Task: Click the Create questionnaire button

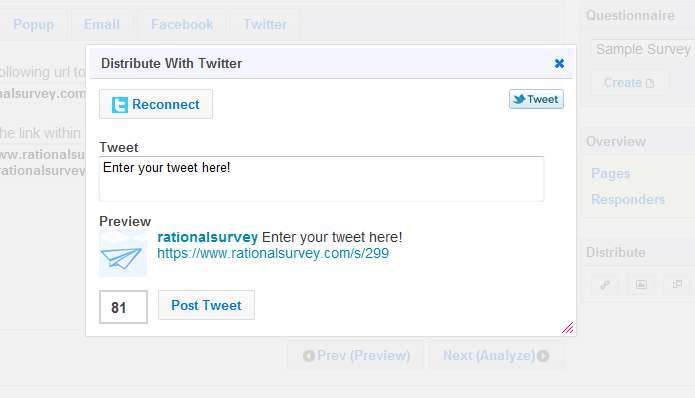Action: tap(629, 83)
